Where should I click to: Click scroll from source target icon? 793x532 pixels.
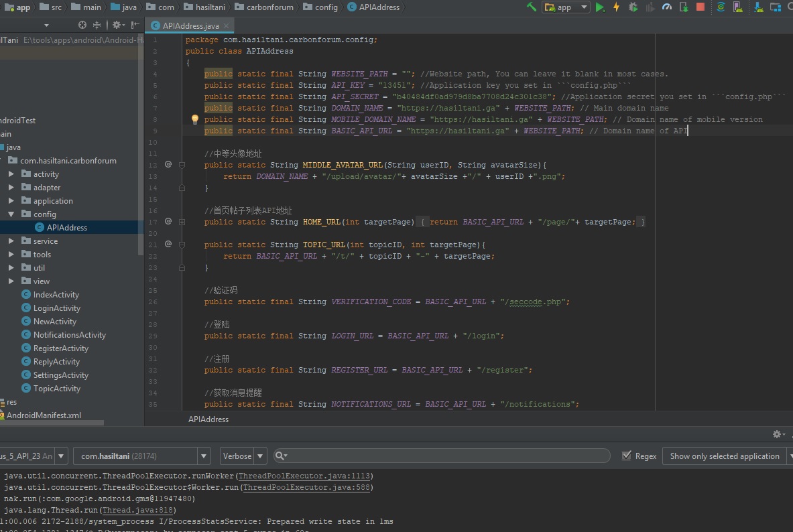click(x=82, y=25)
